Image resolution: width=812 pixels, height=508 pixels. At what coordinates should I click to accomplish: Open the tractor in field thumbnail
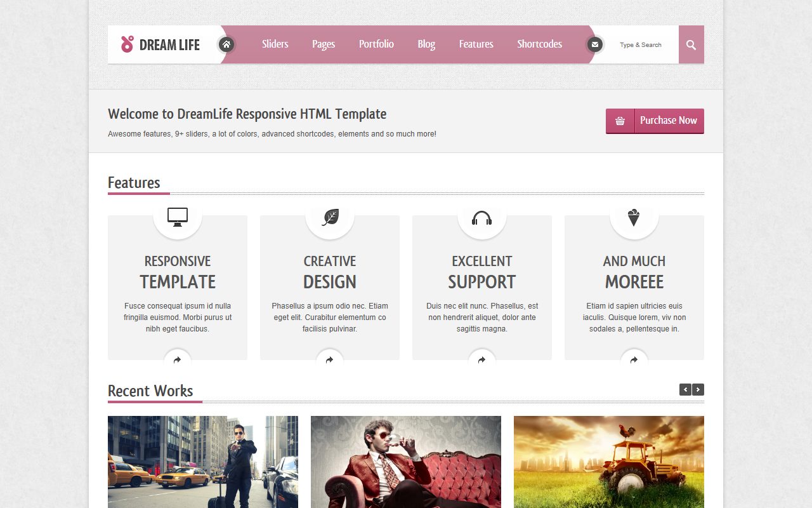[609, 462]
